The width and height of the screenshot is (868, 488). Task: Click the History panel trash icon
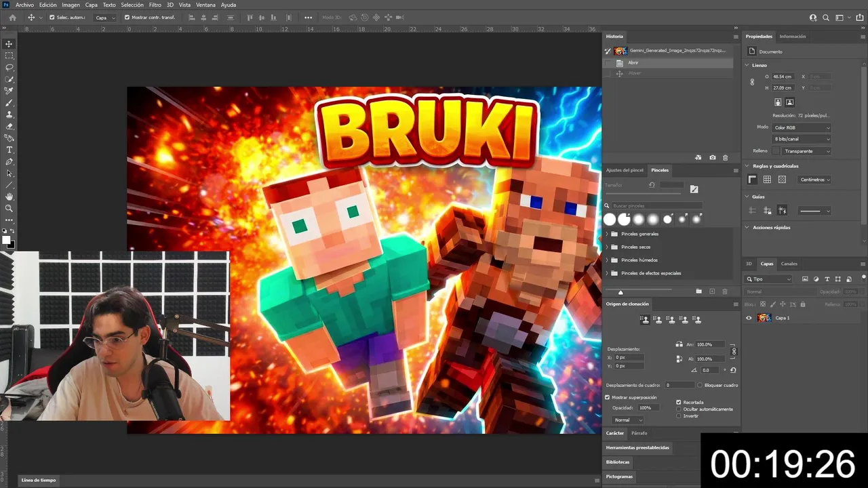(x=725, y=157)
